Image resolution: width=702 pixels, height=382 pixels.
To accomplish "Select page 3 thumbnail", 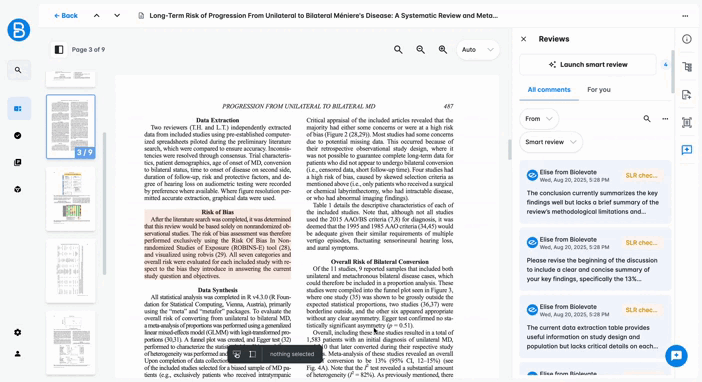I will pos(71,126).
